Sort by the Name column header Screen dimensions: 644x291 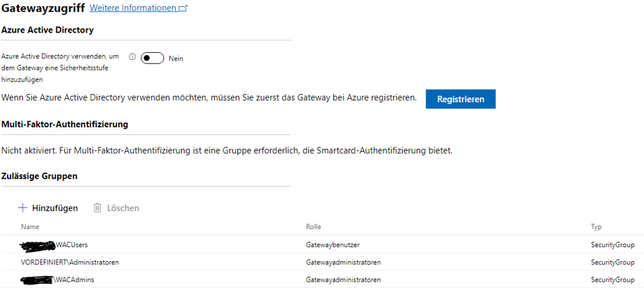[30, 227]
